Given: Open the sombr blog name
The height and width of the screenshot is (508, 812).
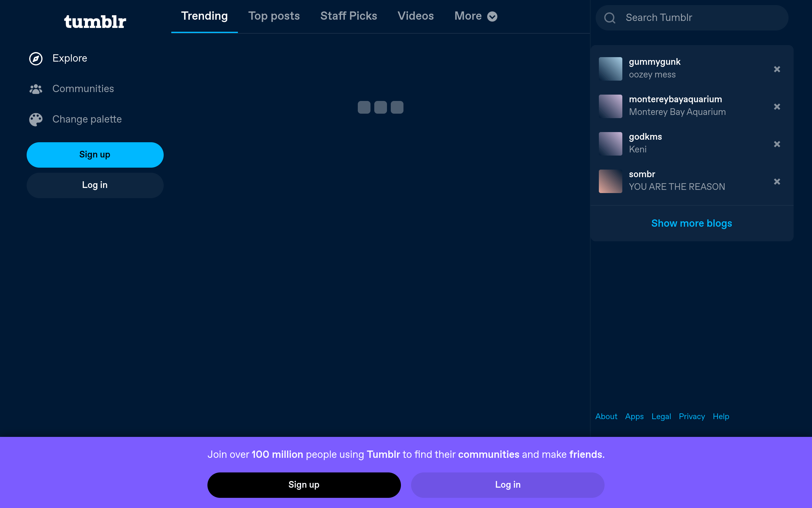Looking at the screenshot, I should tap(642, 174).
